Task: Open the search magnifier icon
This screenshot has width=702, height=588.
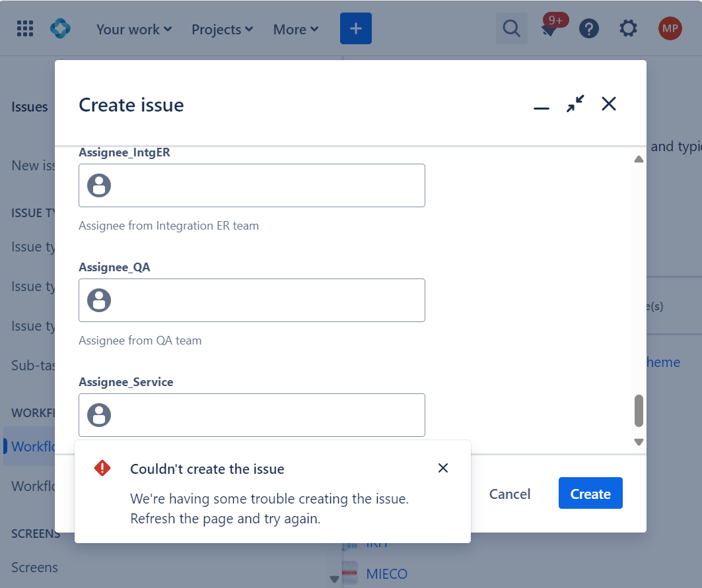Action: click(x=511, y=28)
